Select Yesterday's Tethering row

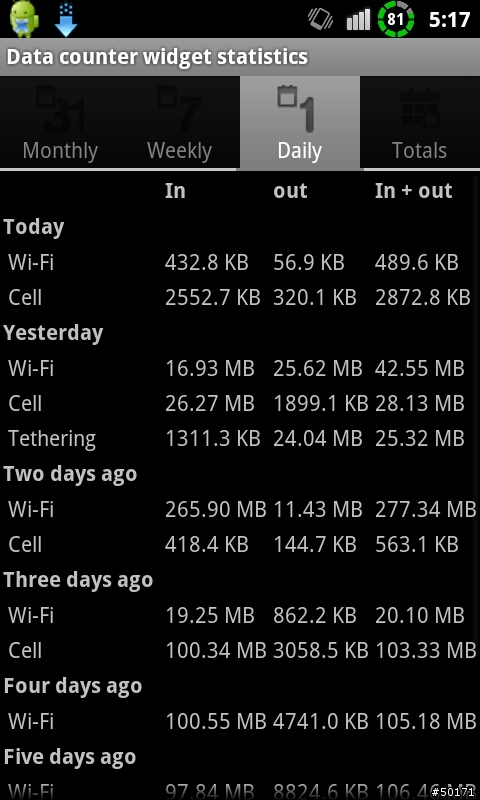tap(240, 439)
